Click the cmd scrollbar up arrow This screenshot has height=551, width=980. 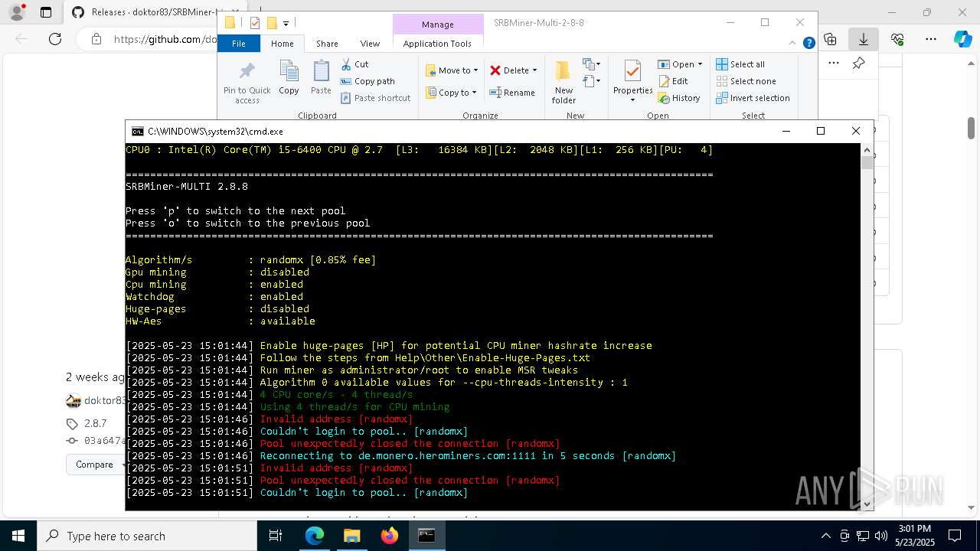pyautogui.click(x=867, y=149)
